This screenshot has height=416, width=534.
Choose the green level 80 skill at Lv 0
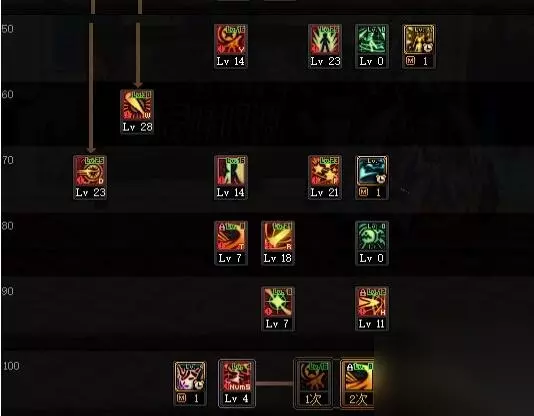pos(372,243)
